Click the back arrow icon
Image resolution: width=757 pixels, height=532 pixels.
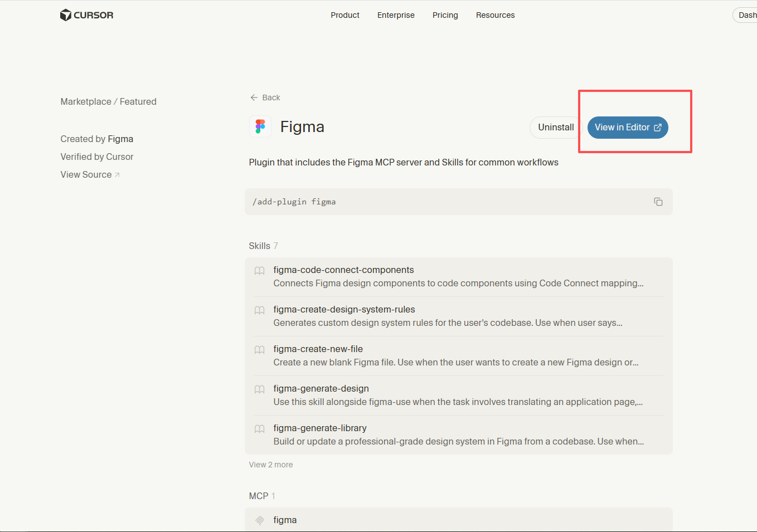tap(254, 97)
